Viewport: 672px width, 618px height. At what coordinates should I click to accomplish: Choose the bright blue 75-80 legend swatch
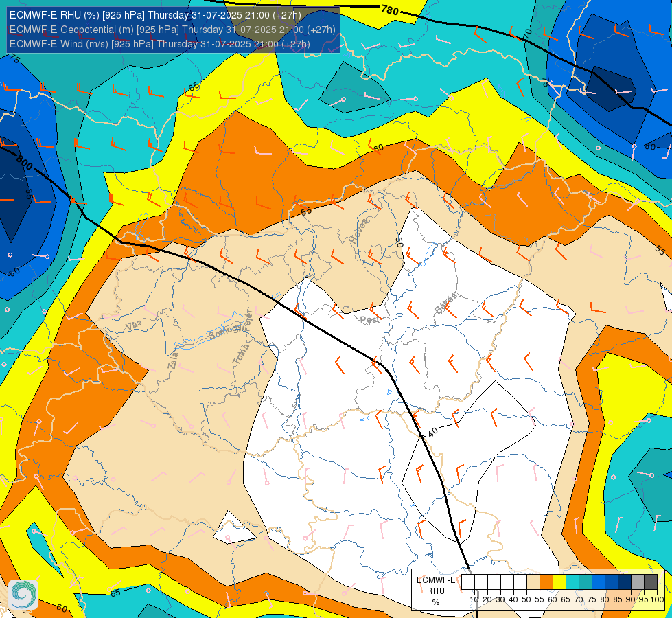pyautogui.click(x=599, y=582)
